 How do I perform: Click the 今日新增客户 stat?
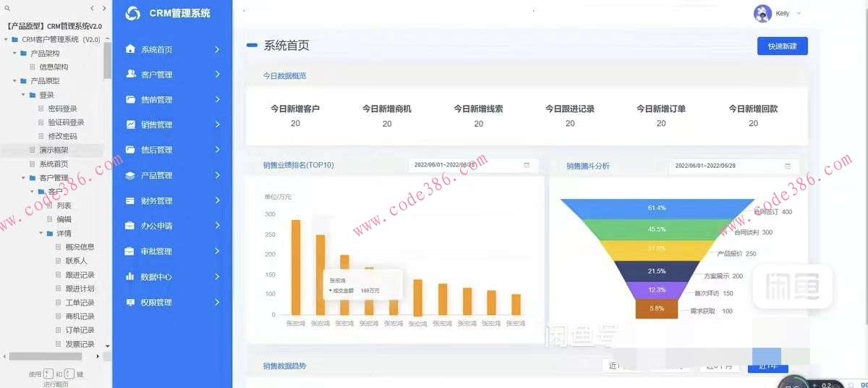(295, 116)
